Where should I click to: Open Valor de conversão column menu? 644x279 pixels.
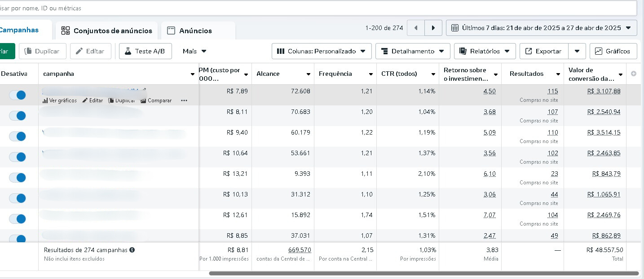[621, 74]
